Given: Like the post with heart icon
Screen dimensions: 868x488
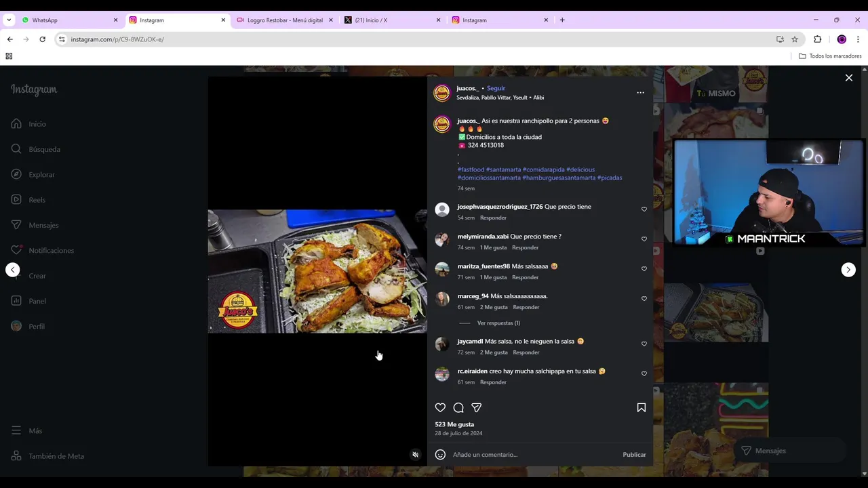Looking at the screenshot, I should tap(440, 407).
